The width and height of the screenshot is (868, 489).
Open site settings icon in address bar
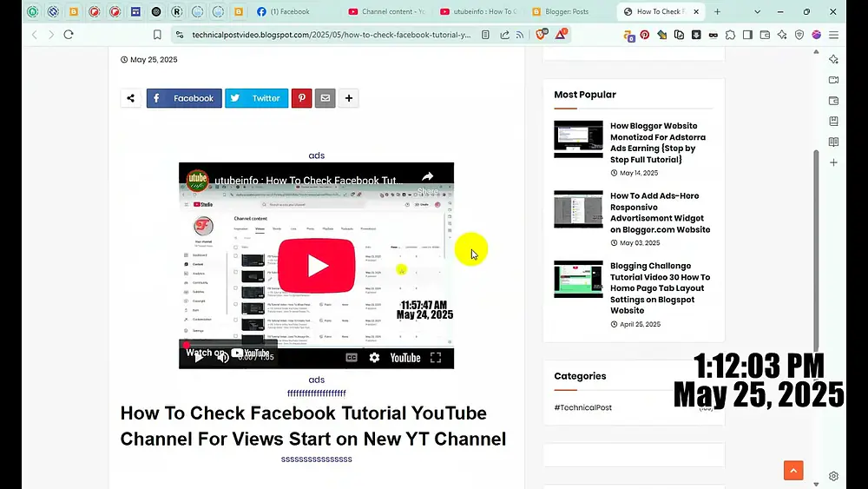pos(180,35)
